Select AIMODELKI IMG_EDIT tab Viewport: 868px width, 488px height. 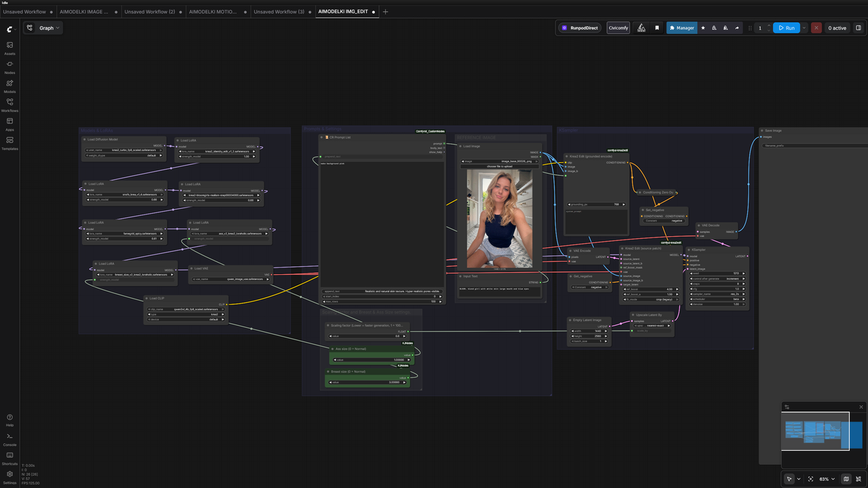coord(346,12)
